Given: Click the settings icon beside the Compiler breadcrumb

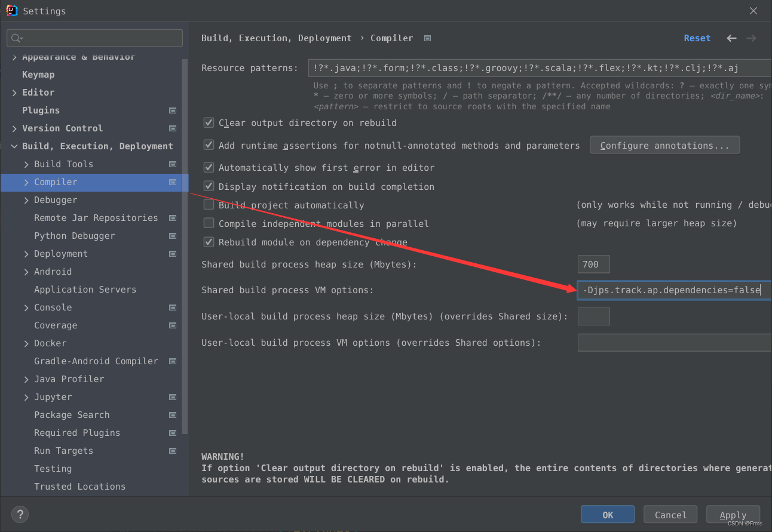Looking at the screenshot, I should 427,38.
